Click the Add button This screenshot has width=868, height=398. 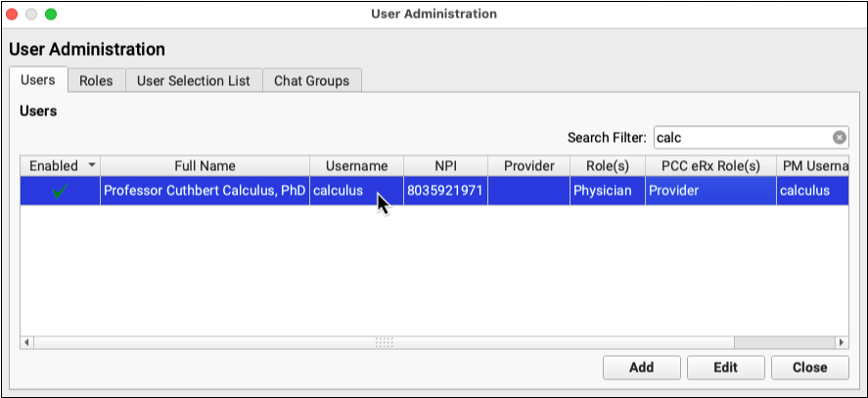(x=641, y=368)
